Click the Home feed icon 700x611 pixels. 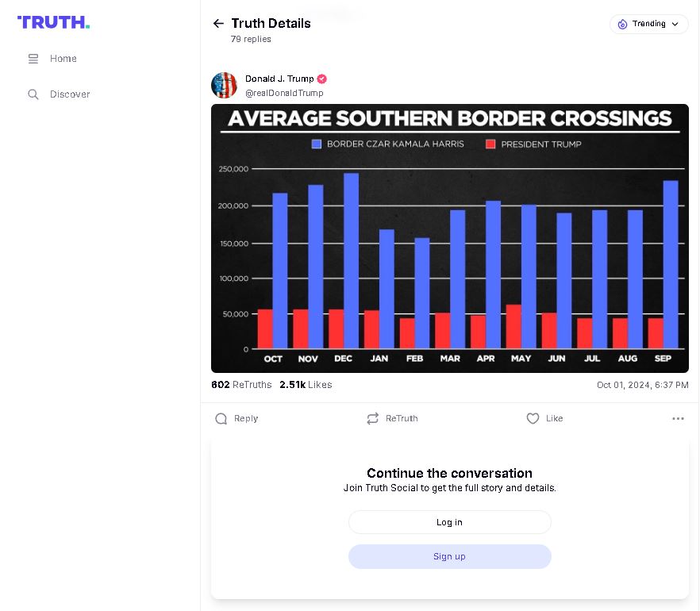[x=33, y=59]
